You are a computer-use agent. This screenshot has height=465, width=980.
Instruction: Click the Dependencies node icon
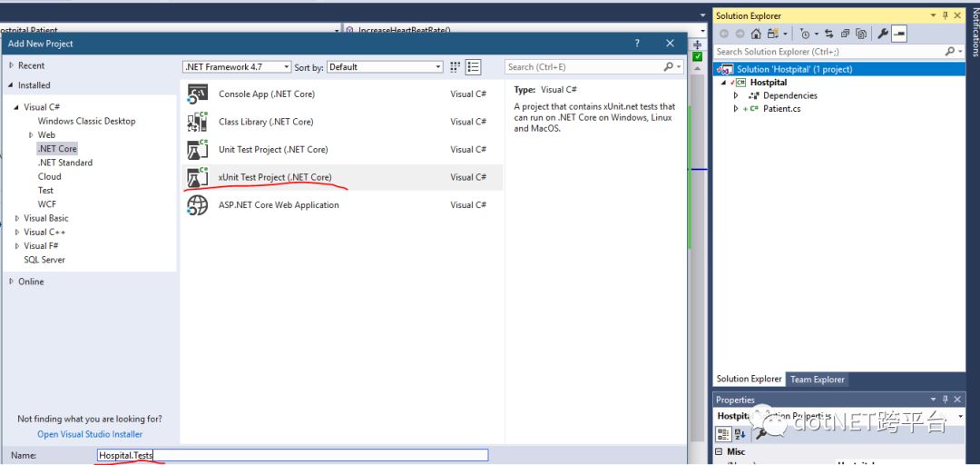(x=753, y=95)
